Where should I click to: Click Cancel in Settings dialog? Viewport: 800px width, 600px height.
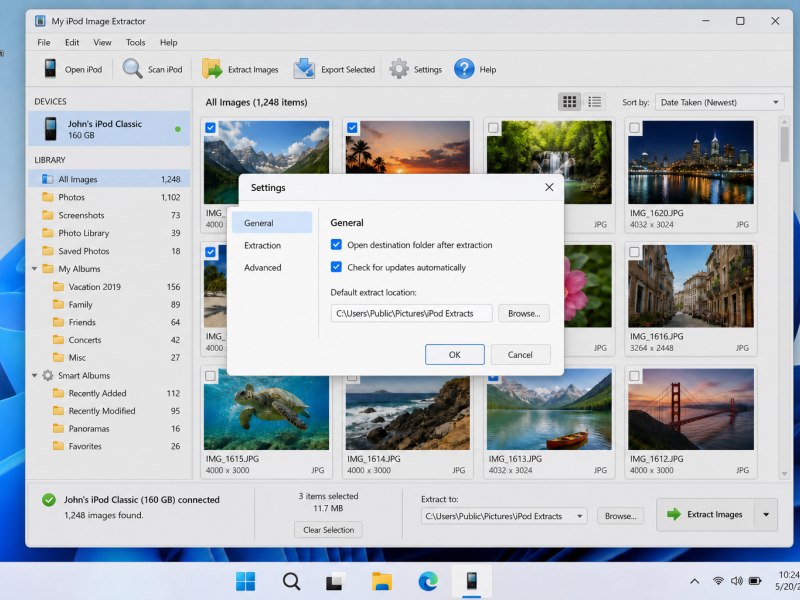coord(520,355)
